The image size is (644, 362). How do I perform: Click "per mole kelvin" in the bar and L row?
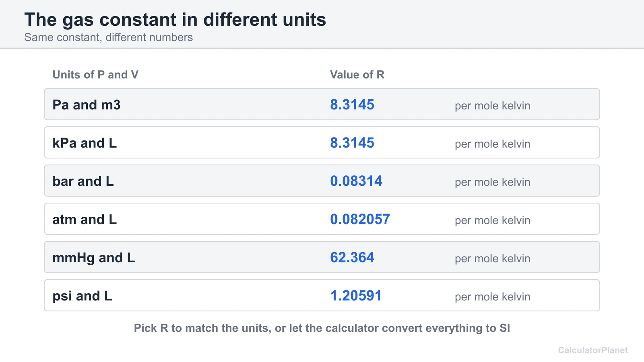493,182
